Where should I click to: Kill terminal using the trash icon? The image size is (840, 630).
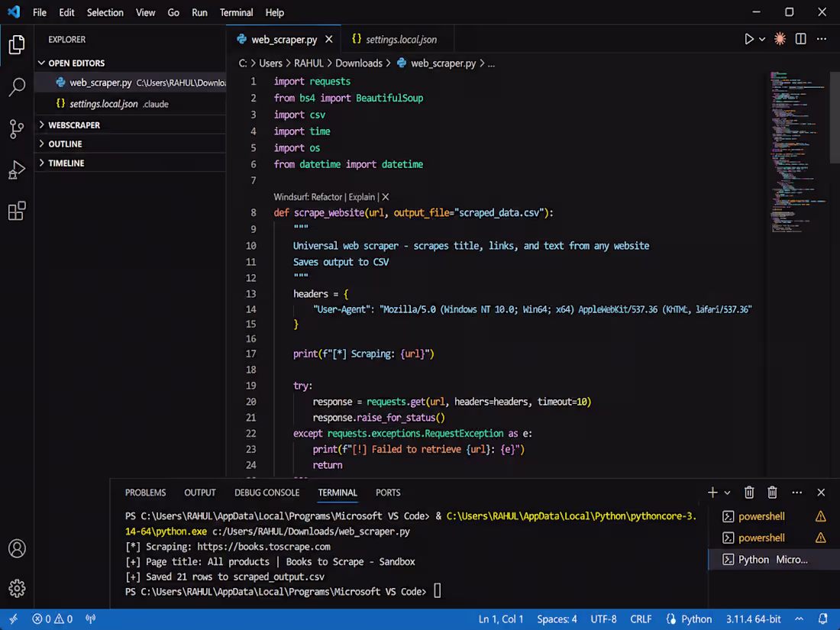coord(749,493)
